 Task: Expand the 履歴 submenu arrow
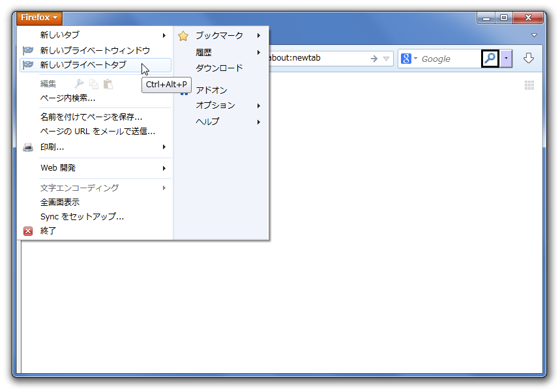259,53
